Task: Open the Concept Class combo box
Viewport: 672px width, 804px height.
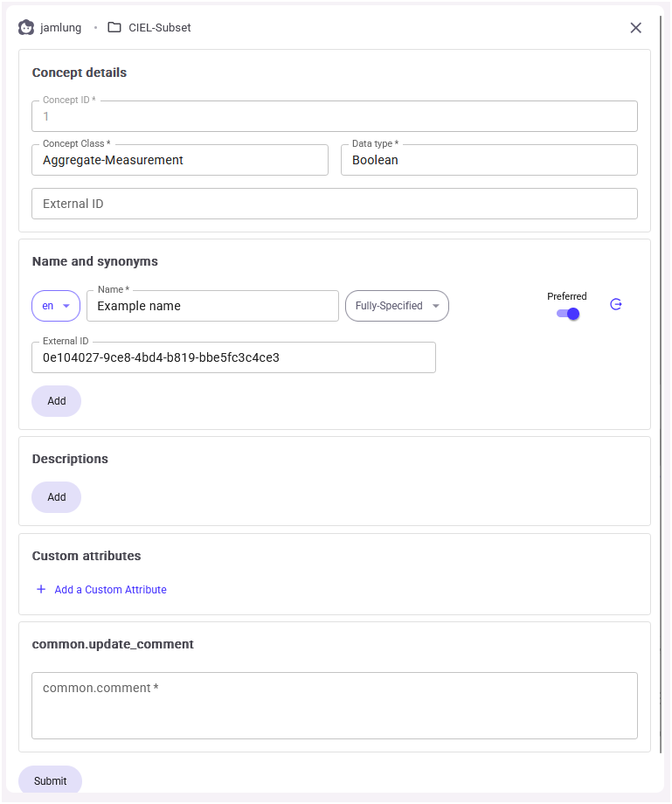Action: (x=180, y=161)
